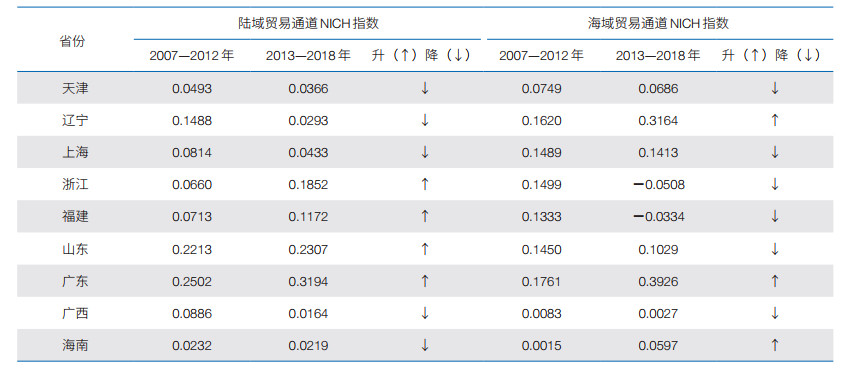
Task: Select the 浙江 row label
Action: click(x=75, y=185)
